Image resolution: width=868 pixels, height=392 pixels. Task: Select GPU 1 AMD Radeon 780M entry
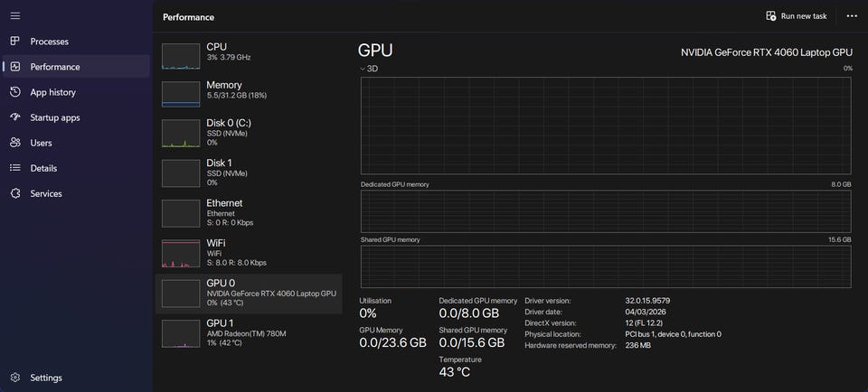click(x=249, y=333)
